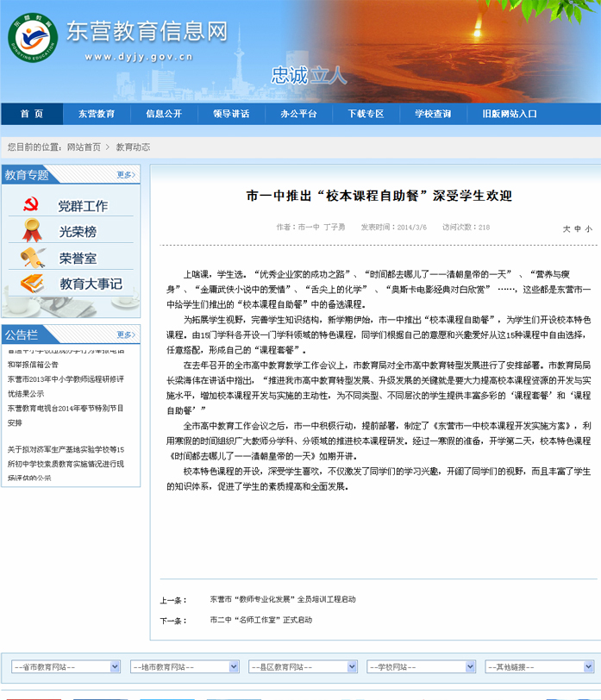
Task: Click 更多 in the 公告栏 panel
Action: pos(126,334)
